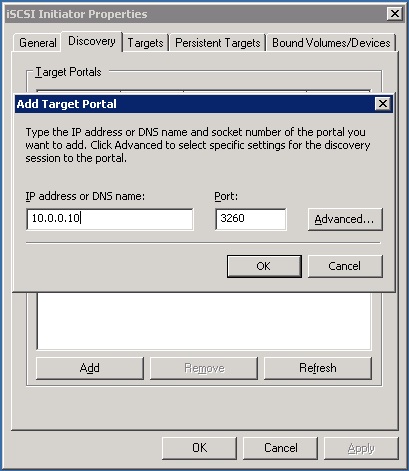Refresh the target portals list
The height and width of the screenshot is (471, 409).
coord(318,368)
